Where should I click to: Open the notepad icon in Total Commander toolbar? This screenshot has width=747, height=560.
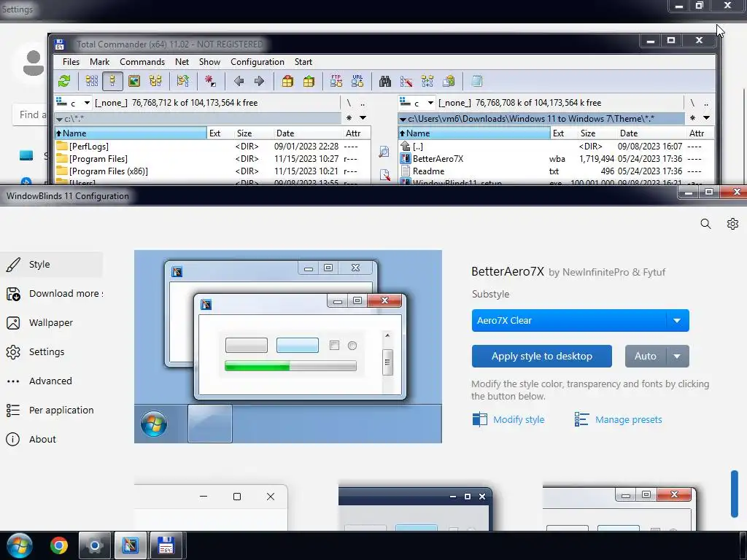pos(476,81)
